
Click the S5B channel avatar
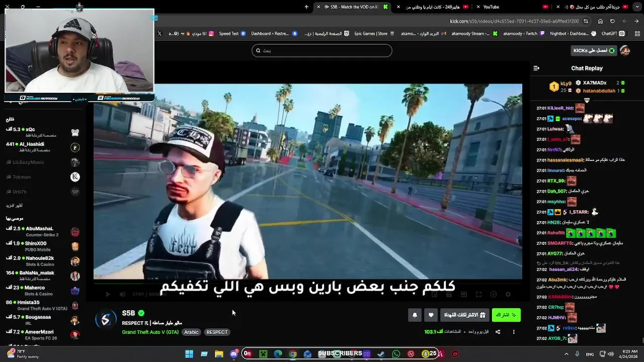106,320
